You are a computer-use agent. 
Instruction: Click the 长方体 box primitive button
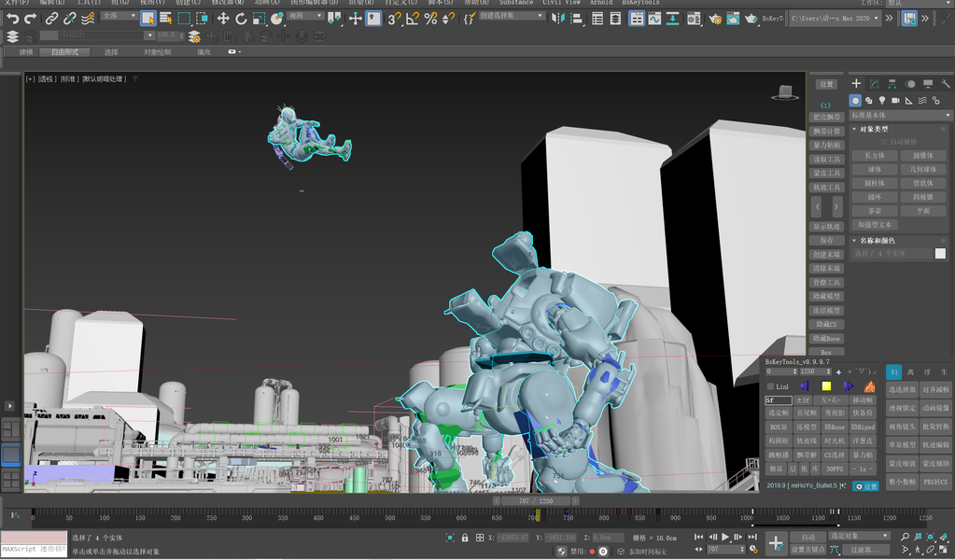point(875,156)
